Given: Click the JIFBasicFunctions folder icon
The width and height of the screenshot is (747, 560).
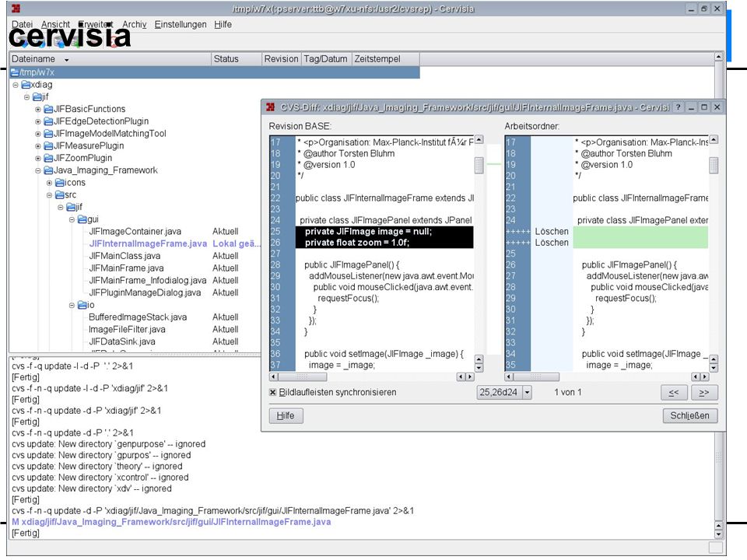Looking at the screenshot, I should point(48,109).
